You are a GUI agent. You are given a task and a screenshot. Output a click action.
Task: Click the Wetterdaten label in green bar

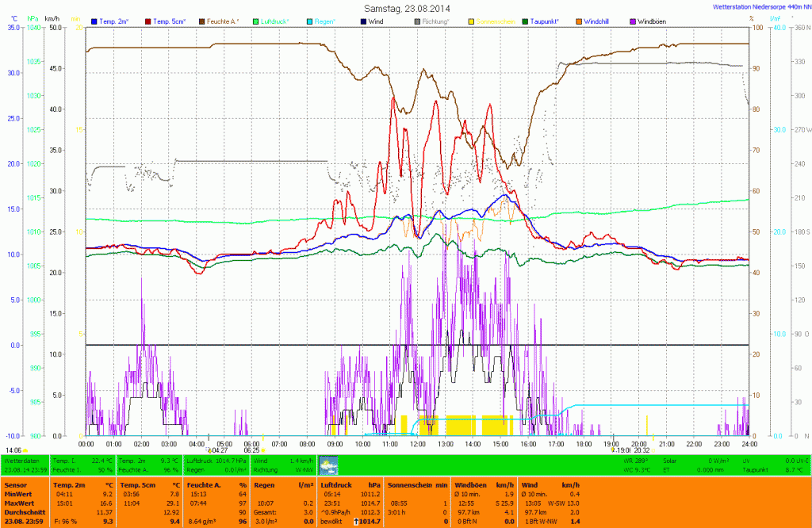[x=21, y=459]
